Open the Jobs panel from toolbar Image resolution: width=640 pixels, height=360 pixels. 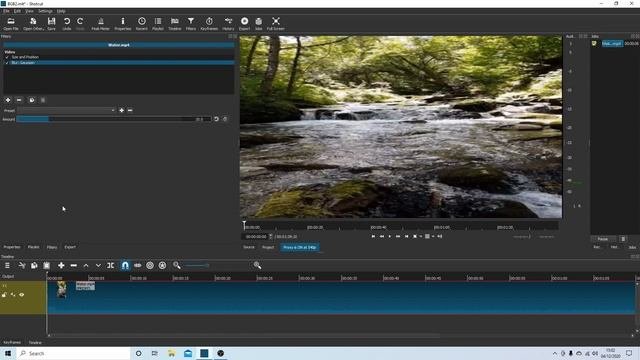(259, 24)
